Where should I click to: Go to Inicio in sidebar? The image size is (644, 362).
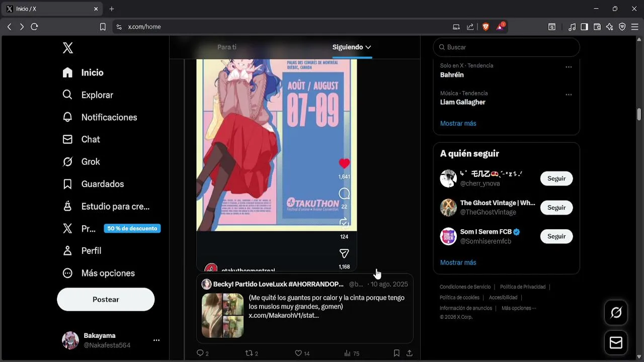(83, 72)
